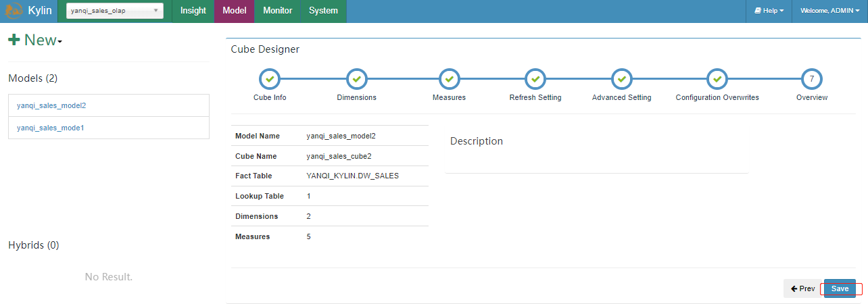Screen dimensions: 868x304
Task: Select yanqi_sales_mode1 in Models list
Action: (x=51, y=128)
